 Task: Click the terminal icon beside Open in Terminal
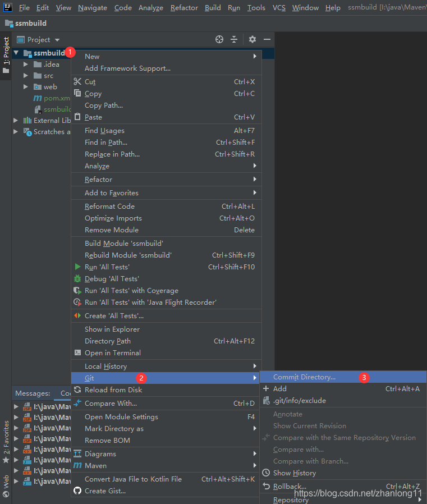tap(77, 352)
